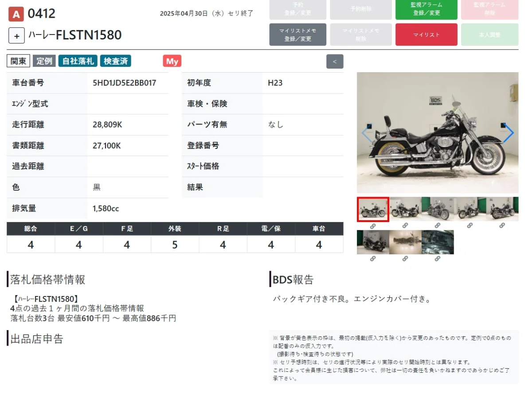Click link icon under fifth thumbnail
Screen dimensions: 532x405
(x=502, y=226)
